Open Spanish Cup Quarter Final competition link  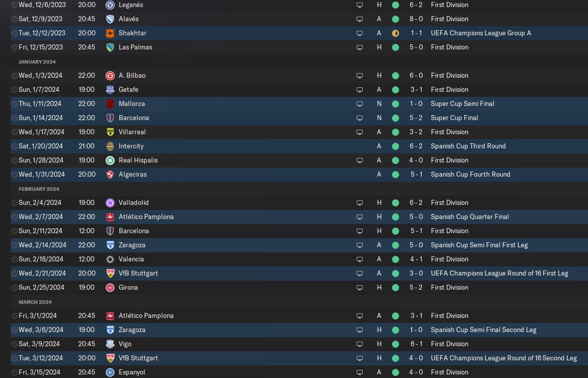[x=470, y=217]
